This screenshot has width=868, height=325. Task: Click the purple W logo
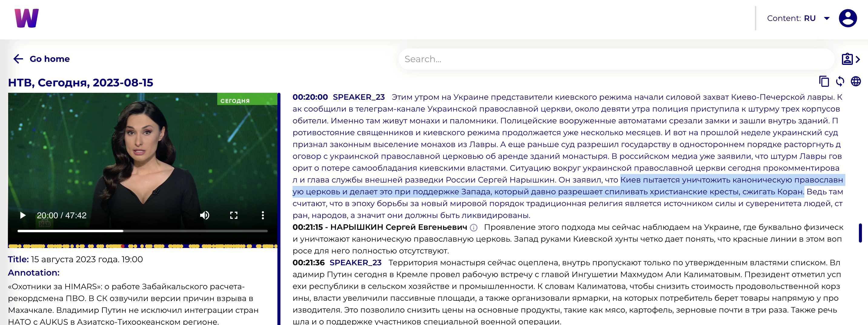click(x=27, y=18)
